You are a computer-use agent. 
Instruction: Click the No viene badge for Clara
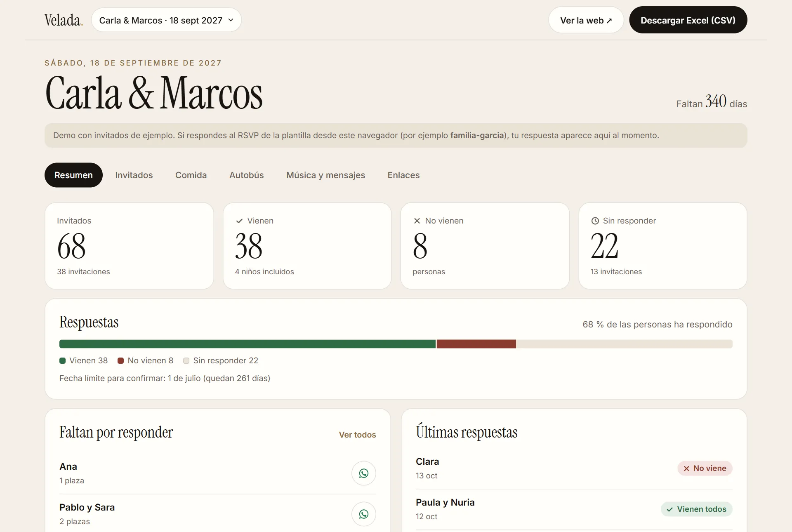pos(705,468)
